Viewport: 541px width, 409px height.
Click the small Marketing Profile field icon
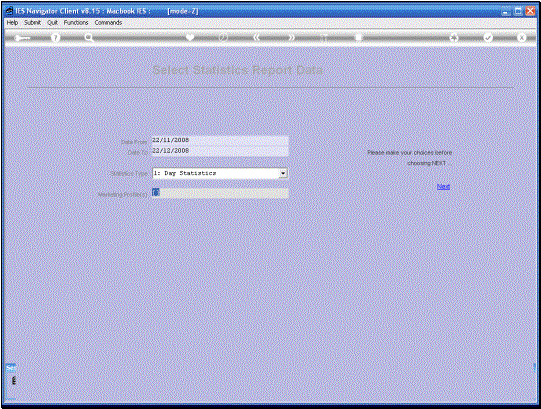(156, 192)
